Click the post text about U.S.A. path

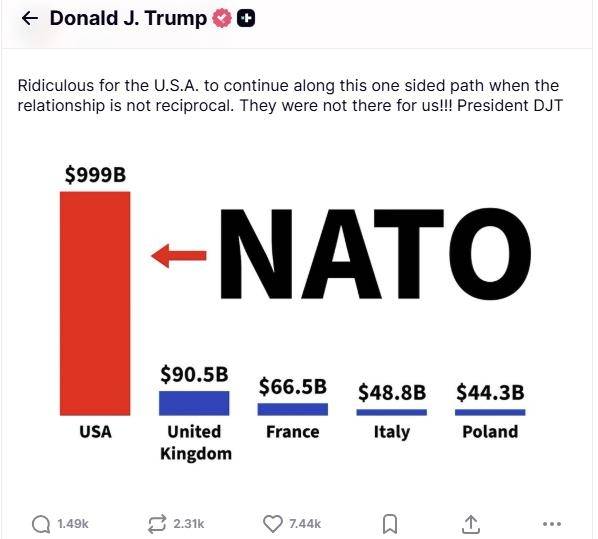click(x=290, y=95)
